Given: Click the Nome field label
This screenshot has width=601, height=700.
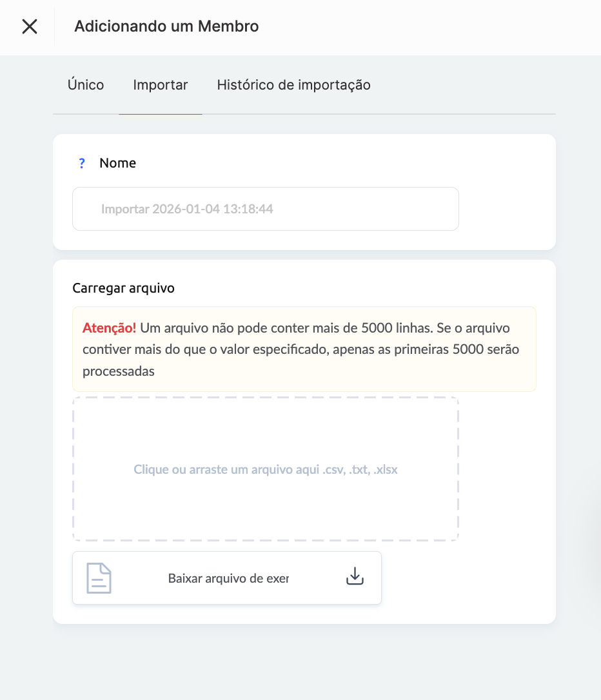Looking at the screenshot, I should point(117,164).
